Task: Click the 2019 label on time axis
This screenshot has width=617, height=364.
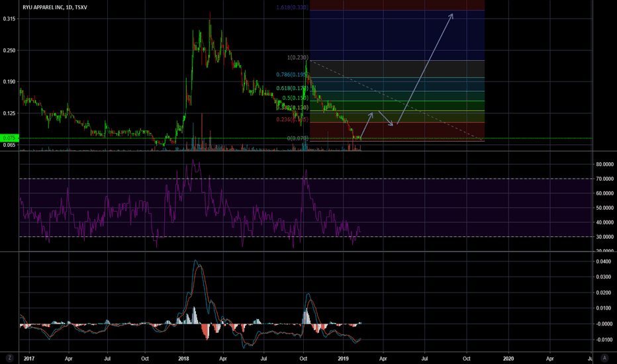Action: (x=343, y=359)
